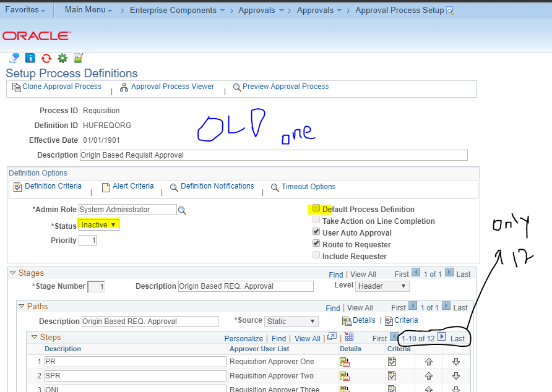Viewport: 552px width, 392px height.
Task: Open the Favorites menu
Action: tap(22, 9)
